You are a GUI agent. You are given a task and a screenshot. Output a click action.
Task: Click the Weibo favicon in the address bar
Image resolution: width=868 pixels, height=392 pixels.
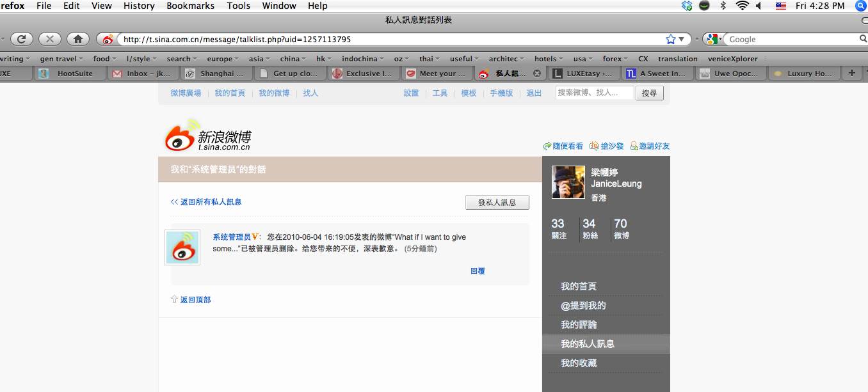pyautogui.click(x=108, y=39)
